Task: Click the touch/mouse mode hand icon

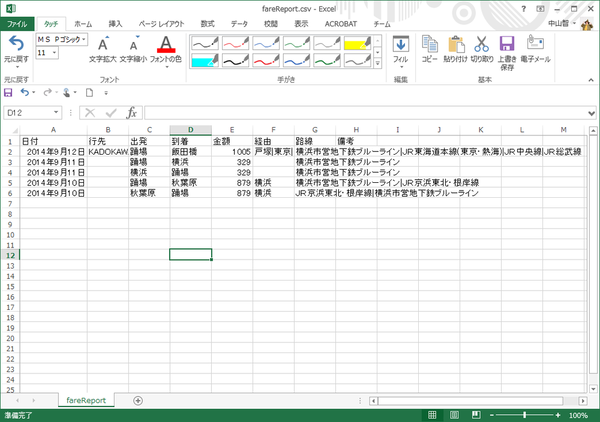Action: (x=67, y=93)
